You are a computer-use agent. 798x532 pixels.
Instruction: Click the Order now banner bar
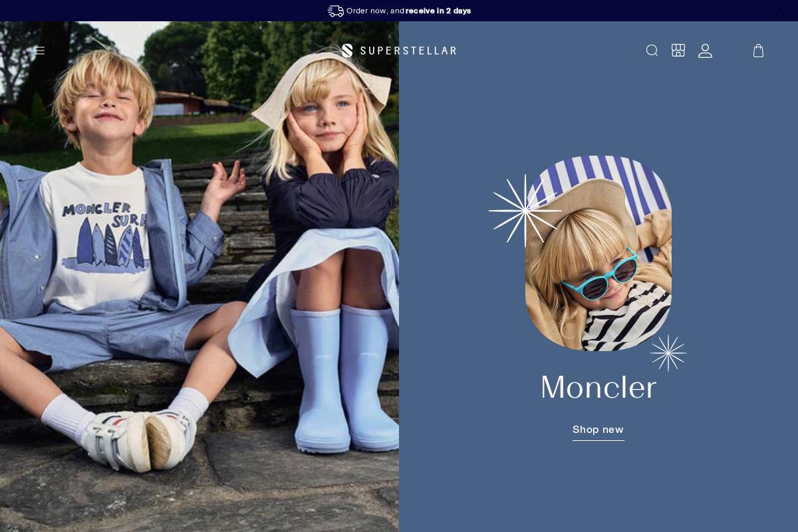coord(399,11)
